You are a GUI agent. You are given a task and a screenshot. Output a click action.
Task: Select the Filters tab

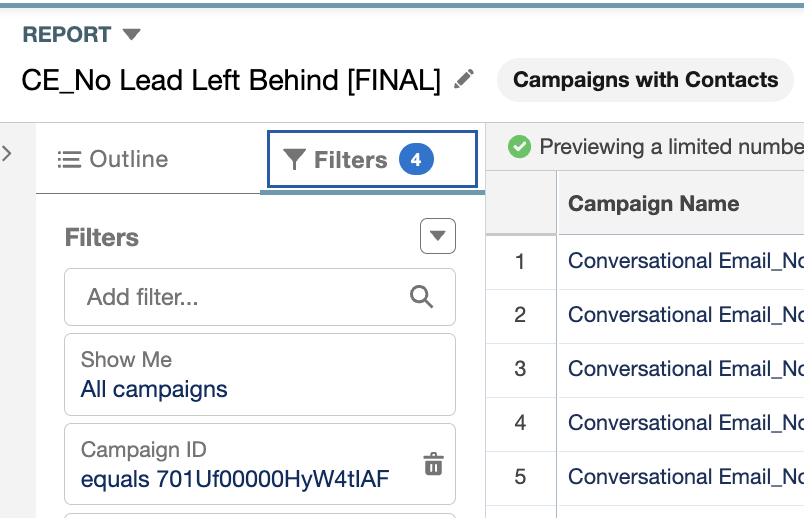coord(372,160)
